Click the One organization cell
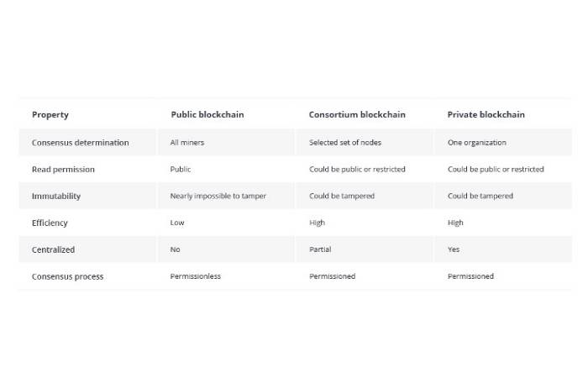This screenshot has width=588, height=378. click(x=476, y=143)
